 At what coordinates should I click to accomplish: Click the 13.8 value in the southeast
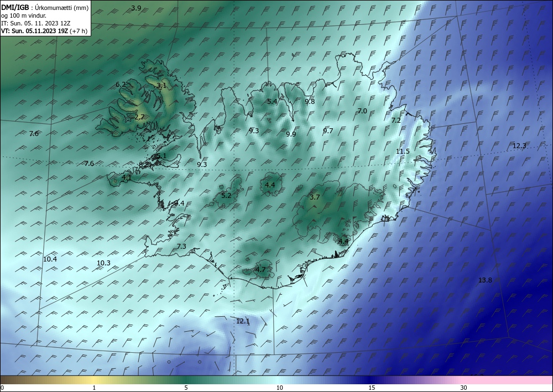tap(485, 280)
